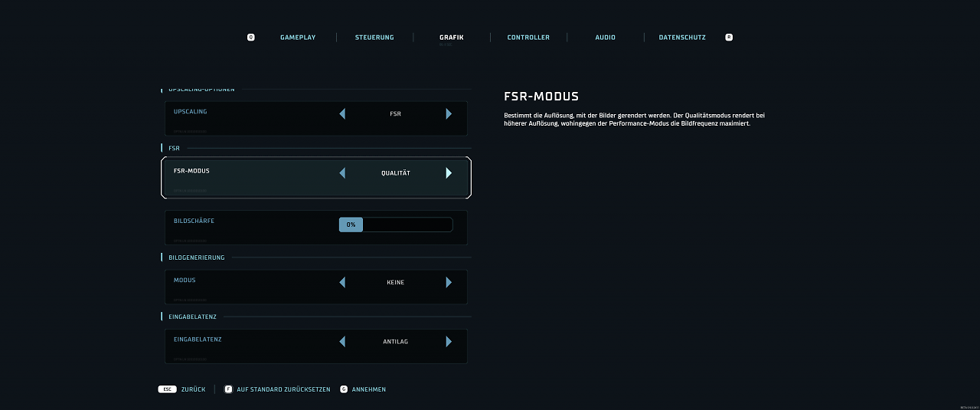Open the Controller settings tab
Viewport: 980px width, 410px height.
pos(528,37)
